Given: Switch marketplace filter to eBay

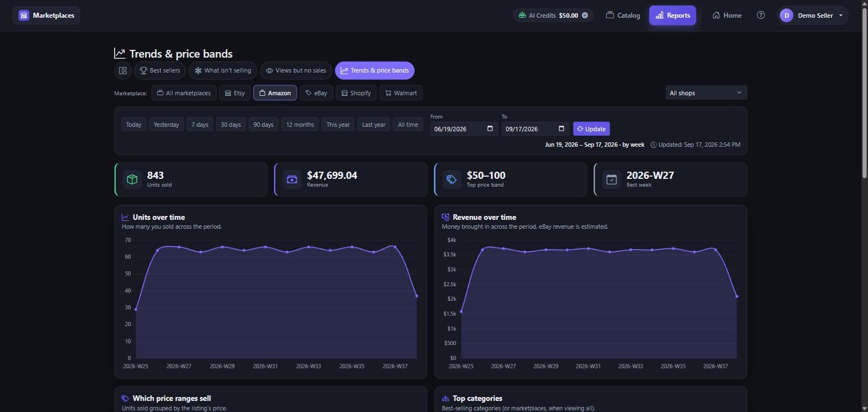Looking at the screenshot, I should [316, 93].
